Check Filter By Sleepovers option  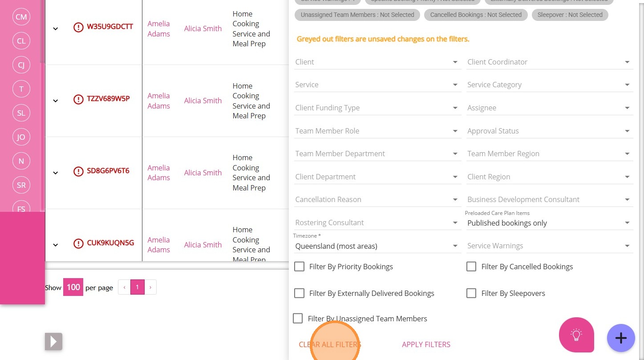[x=471, y=293]
